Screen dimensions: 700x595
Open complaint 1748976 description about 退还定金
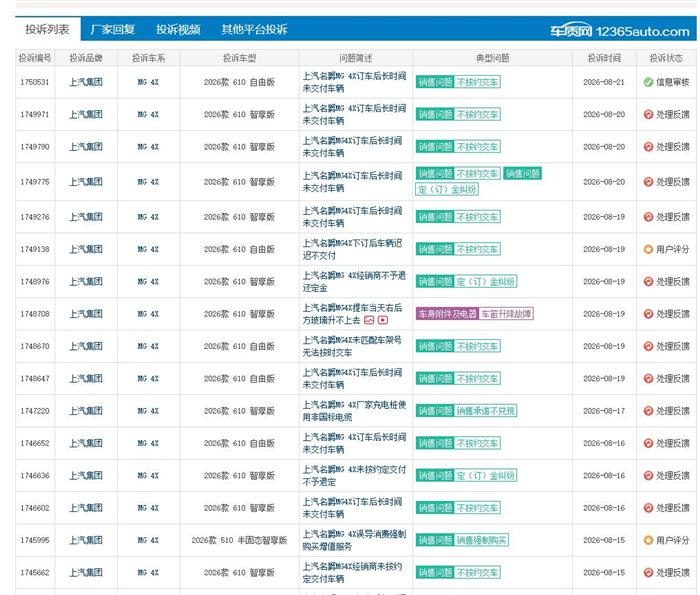click(354, 282)
